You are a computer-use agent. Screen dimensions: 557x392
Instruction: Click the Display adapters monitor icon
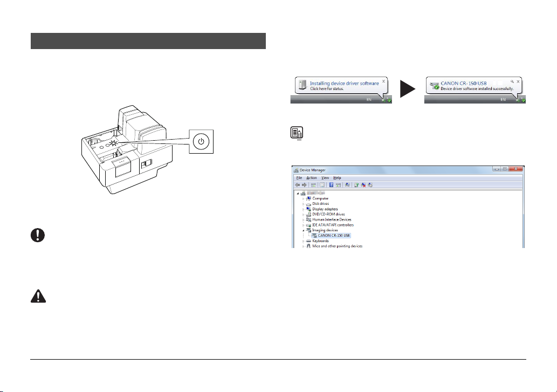[308, 209]
